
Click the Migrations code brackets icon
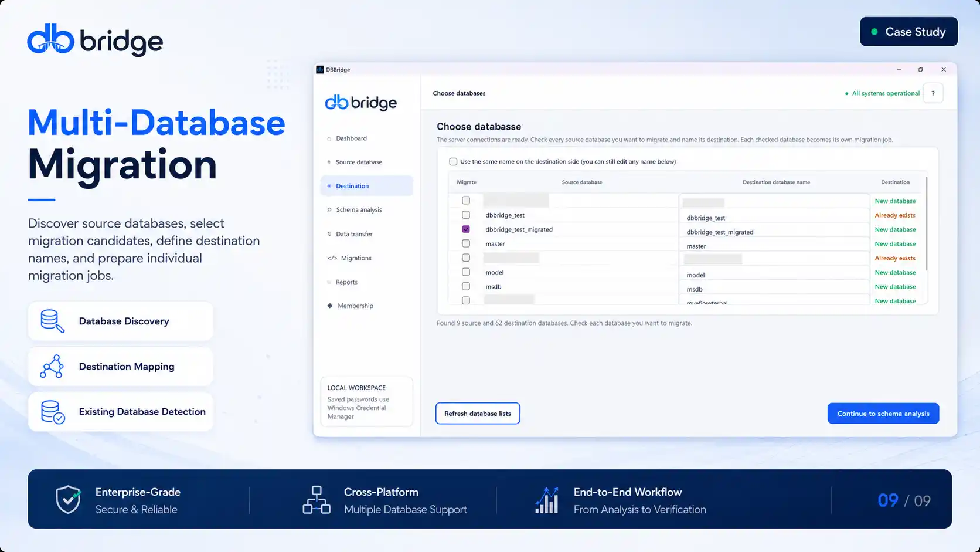[x=332, y=258]
